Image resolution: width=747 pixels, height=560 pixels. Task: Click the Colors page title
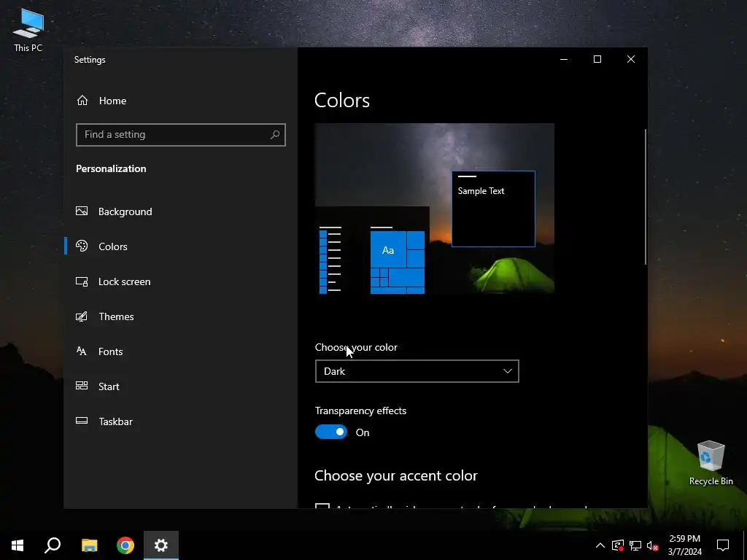coord(342,101)
